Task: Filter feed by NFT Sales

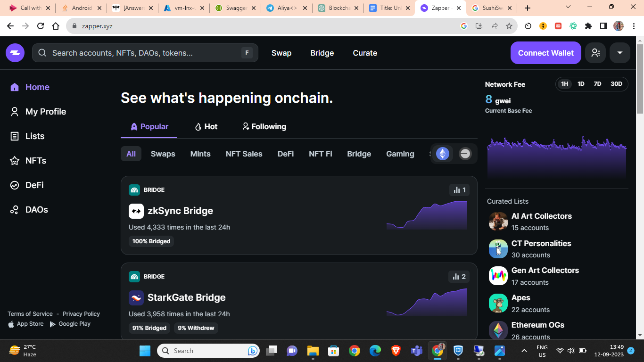Action: pos(244,154)
